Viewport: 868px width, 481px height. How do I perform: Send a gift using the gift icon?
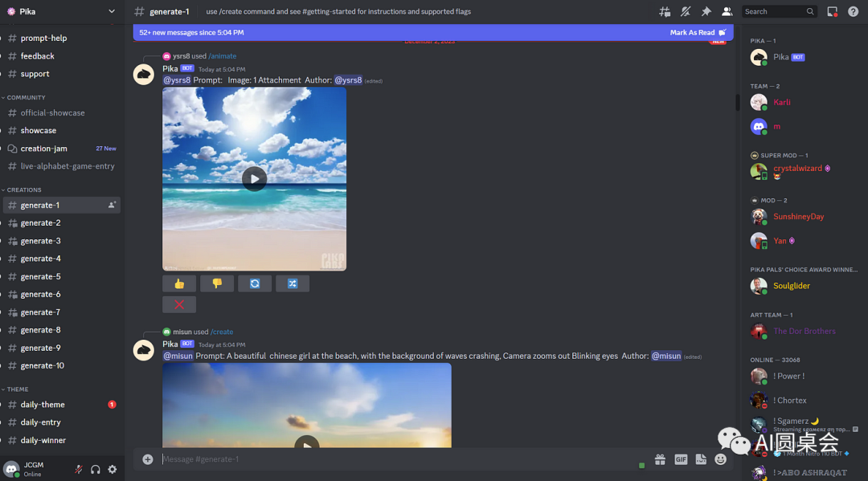click(660, 459)
